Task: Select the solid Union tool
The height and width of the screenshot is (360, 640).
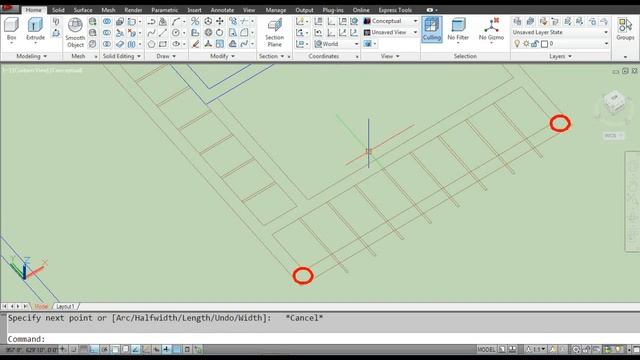Action: click(x=107, y=21)
